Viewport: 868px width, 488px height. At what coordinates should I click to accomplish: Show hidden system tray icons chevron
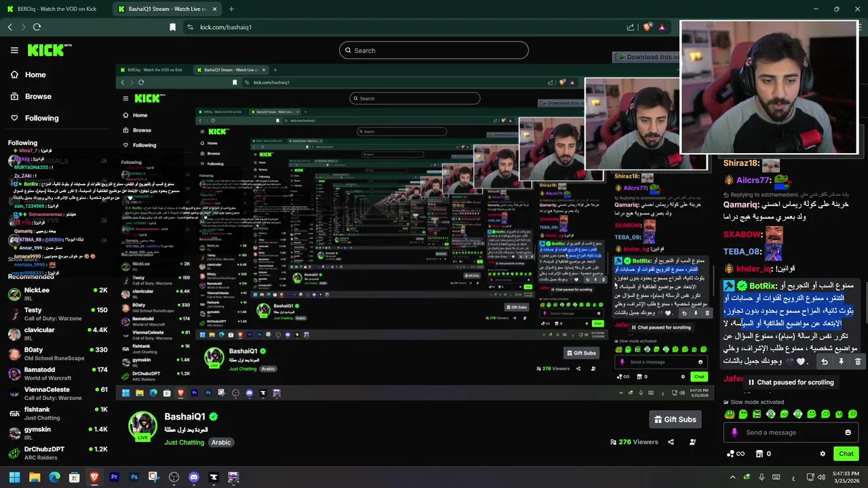point(732,477)
